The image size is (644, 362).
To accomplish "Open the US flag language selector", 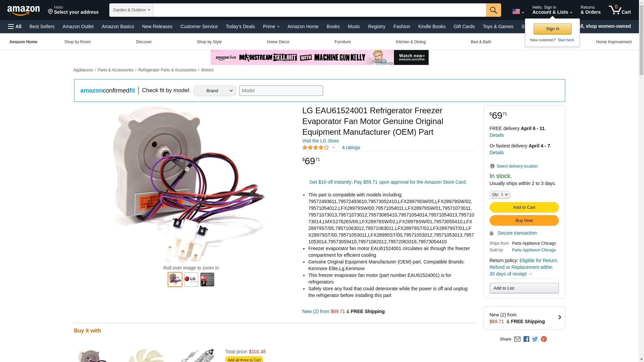I will pos(518,11).
